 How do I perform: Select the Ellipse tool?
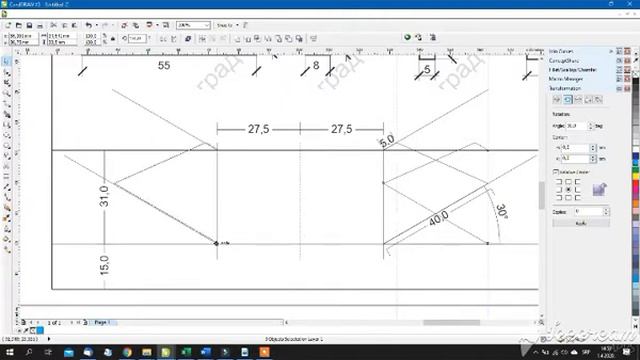7,135
